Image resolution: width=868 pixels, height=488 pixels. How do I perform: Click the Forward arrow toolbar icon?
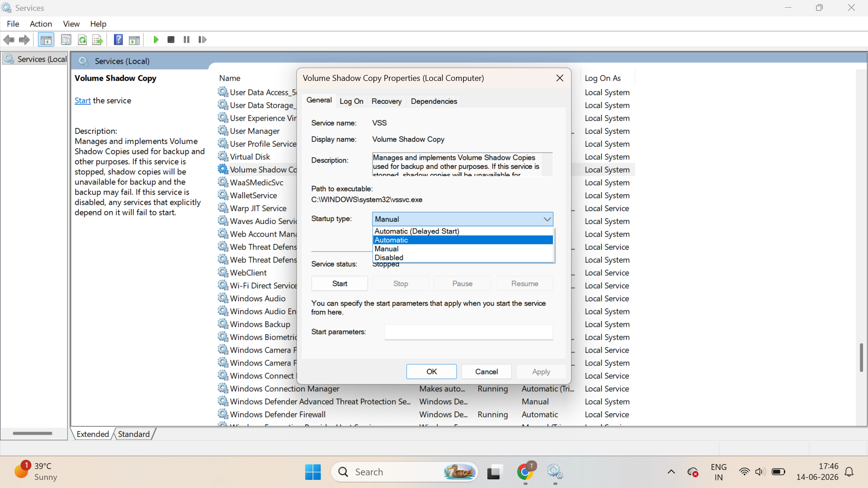(x=24, y=40)
